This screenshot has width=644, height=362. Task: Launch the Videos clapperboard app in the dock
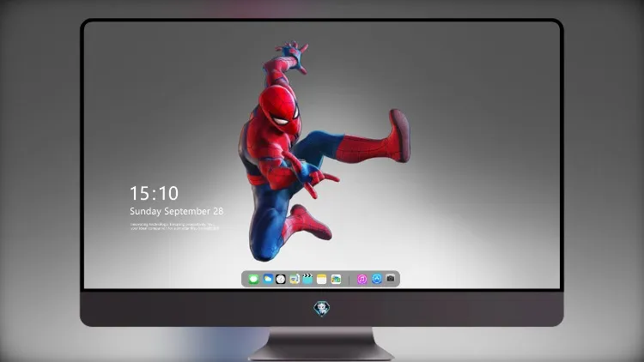tap(307, 279)
